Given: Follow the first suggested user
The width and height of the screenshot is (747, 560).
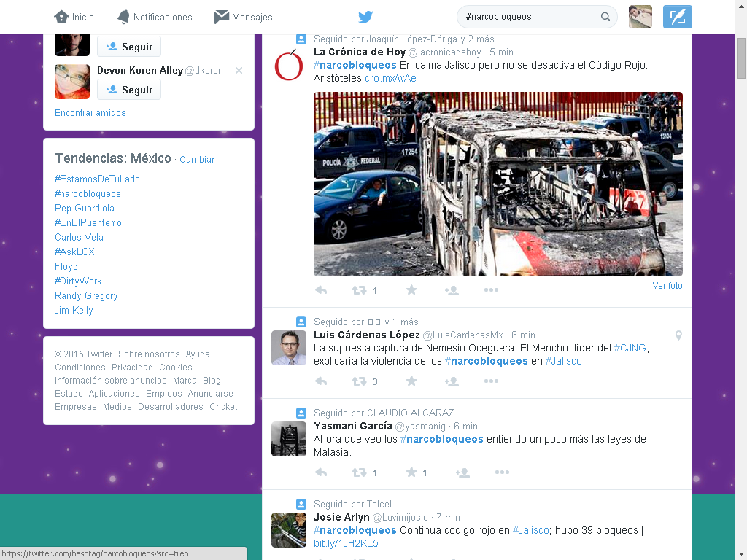Looking at the screenshot, I should (129, 47).
